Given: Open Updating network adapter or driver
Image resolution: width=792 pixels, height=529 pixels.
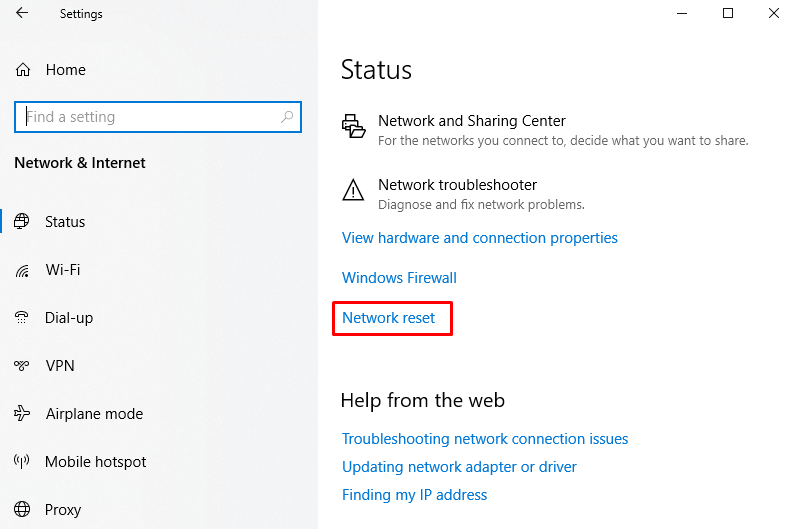Looking at the screenshot, I should click(459, 467).
